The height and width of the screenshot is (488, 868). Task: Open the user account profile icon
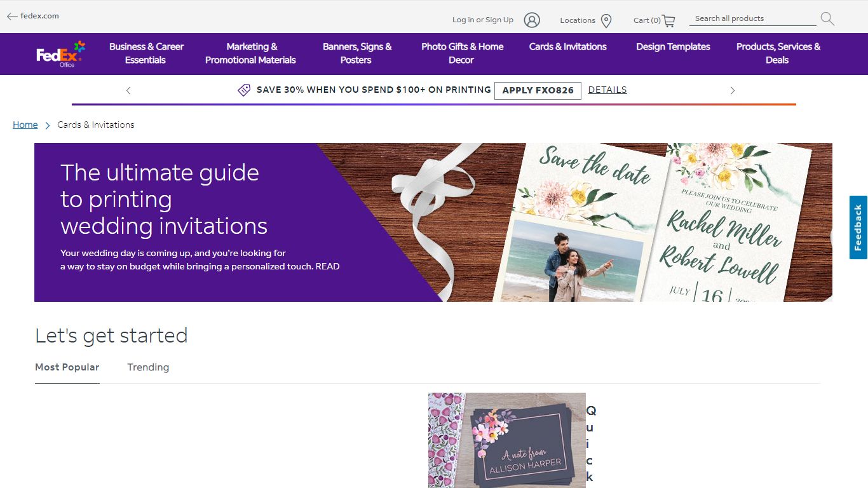(532, 20)
